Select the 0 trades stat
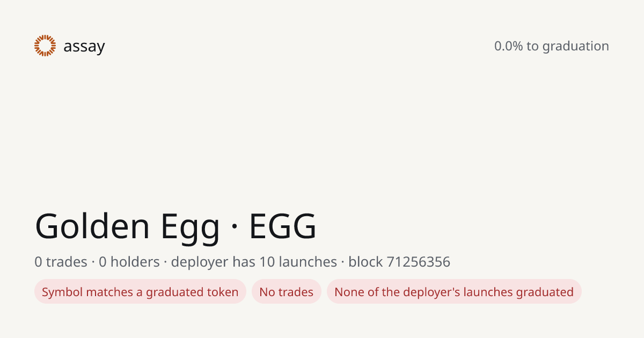Viewport: 644px width, 338px height. 61,262
